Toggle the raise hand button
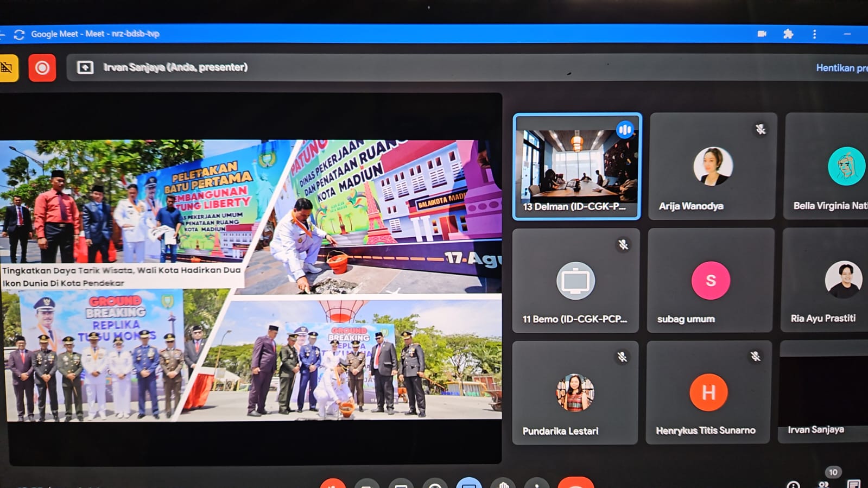This screenshot has height=488, width=868. [x=503, y=483]
